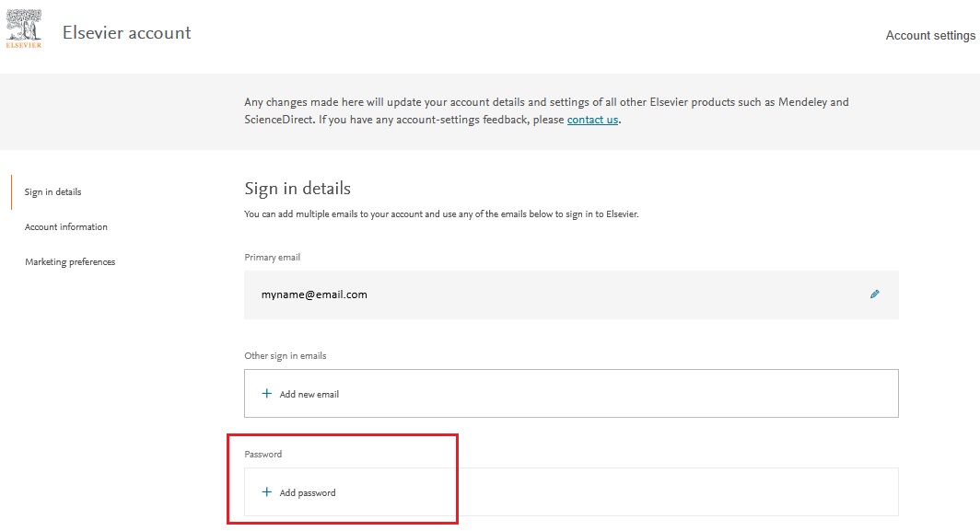Click the Elsevier account title
980x531 pixels.
(127, 32)
